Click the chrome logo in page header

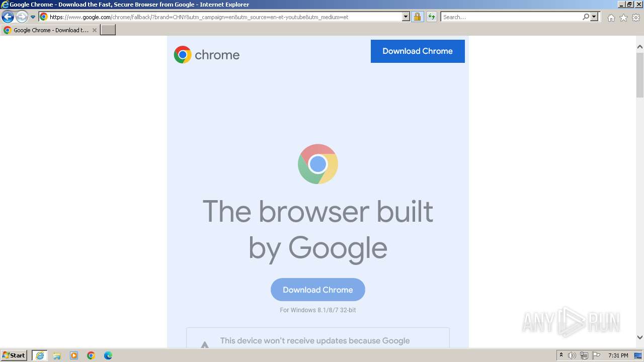pyautogui.click(x=206, y=54)
